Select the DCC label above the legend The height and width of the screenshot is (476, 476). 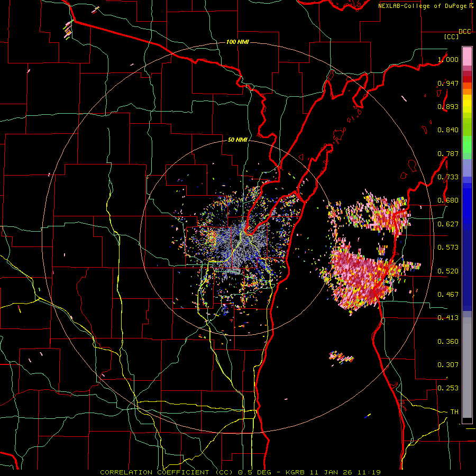(x=465, y=32)
